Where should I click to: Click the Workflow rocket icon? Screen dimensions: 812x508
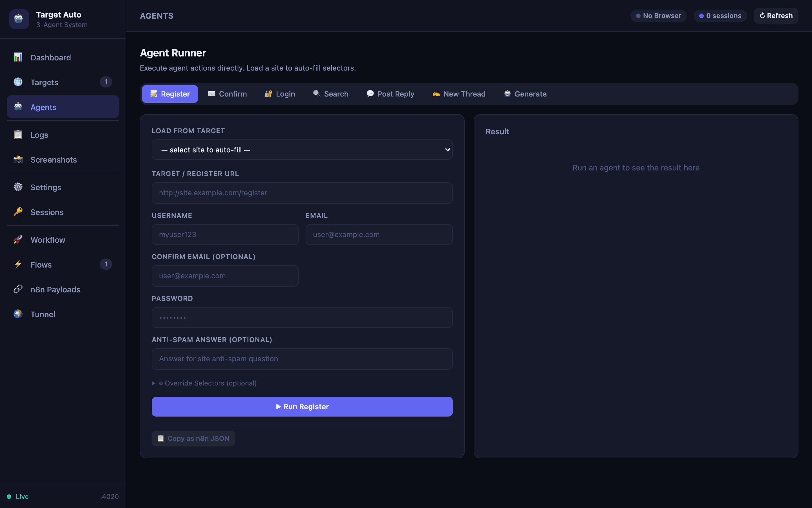coord(18,240)
